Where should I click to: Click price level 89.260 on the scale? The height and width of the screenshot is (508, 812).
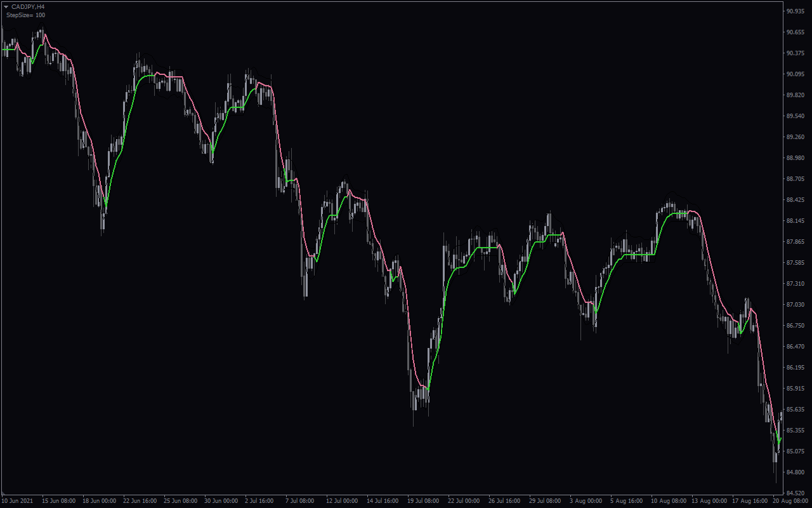pyautogui.click(x=796, y=137)
